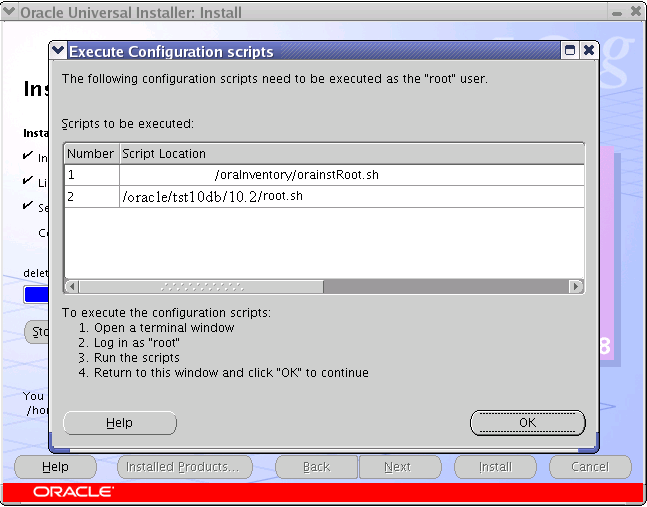Viewport: 647px width, 507px height.
Task: Select the Number column header
Action: tap(92, 154)
